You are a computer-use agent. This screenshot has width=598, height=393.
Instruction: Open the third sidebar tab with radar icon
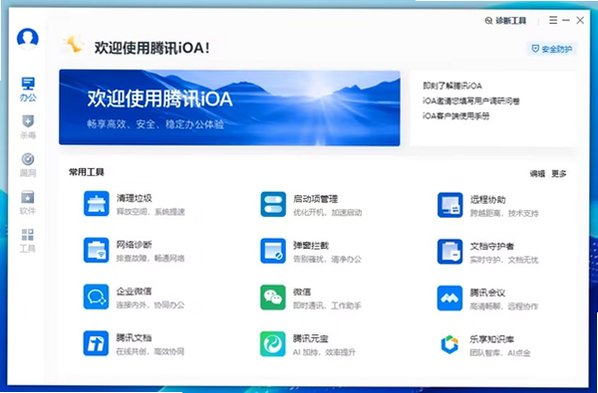(x=28, y=165)
